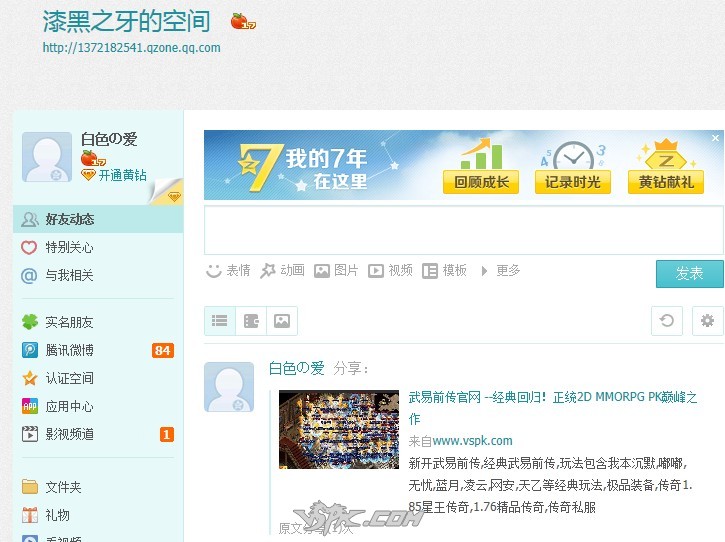Click the orange 1 badge for 影视频道
The height and width of the screenshot is (542, 725).
(x=167, y=435)
